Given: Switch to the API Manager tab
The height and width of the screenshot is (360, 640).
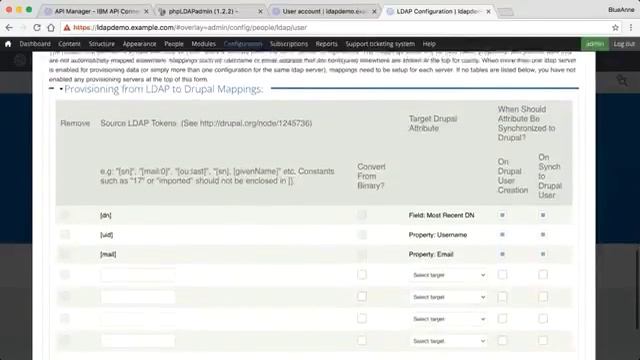Looking at the screenshot, I should click(96, 11).
